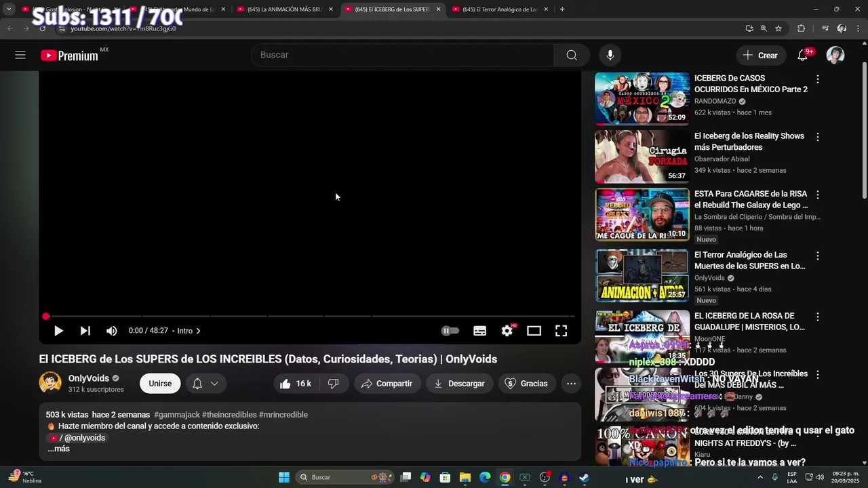Open browser extensions puzzle icon
This screenshot has height=488, width=868.
[x=801, y=28]
